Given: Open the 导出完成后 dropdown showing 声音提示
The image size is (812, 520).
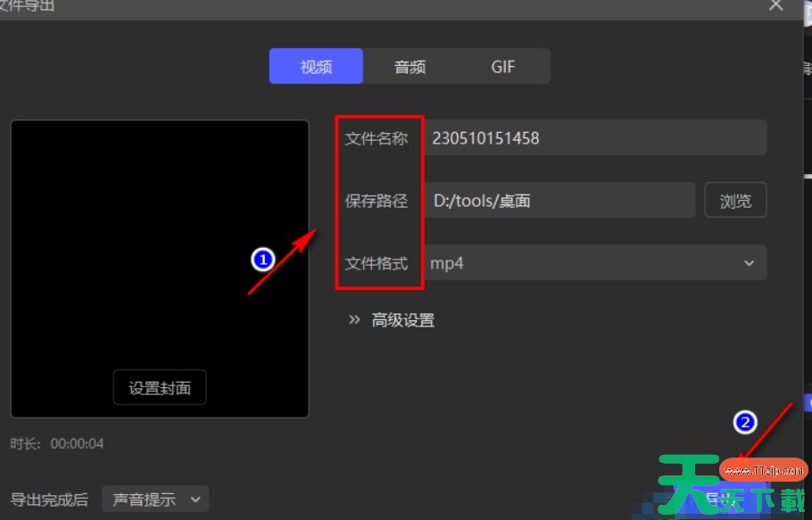Looking at the screenshot, I should [154, 499].
